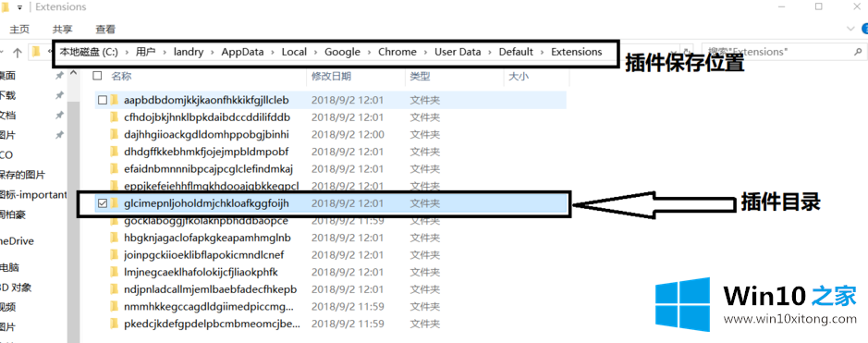The height and width of the screenshot is (343, 868).
Task: Expand breadcrumb arrow after AppData
Action: point(273,52)
